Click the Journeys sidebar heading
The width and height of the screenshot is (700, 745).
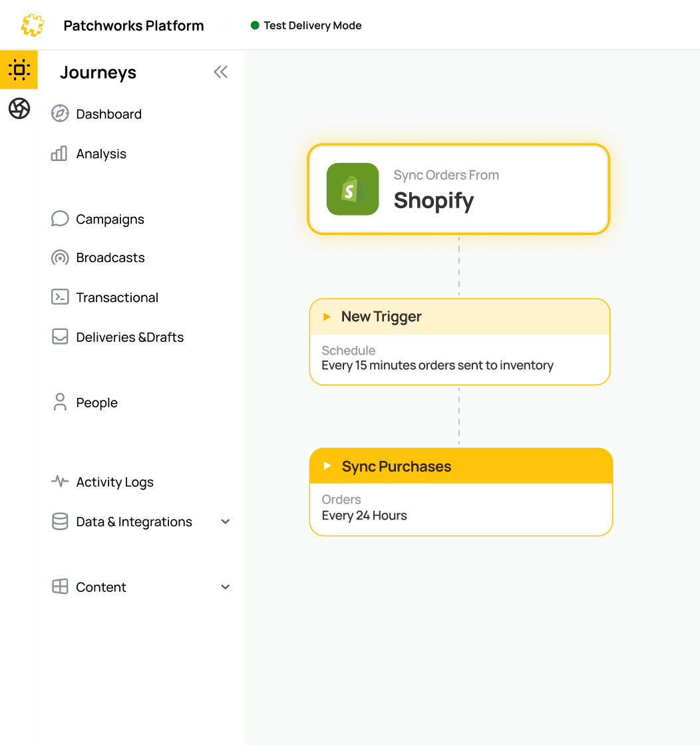pyautogui.click(x=98, y=73)
